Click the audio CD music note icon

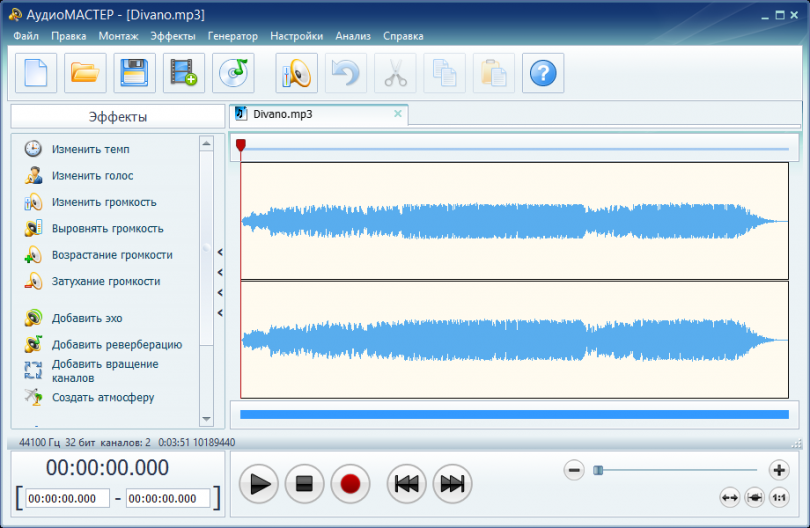coord(234,73)
